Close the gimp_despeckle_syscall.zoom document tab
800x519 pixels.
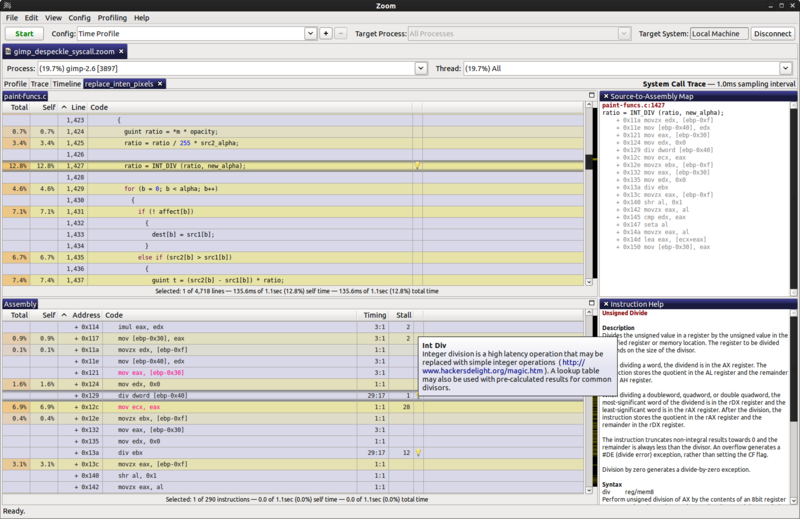coord(121,52)
